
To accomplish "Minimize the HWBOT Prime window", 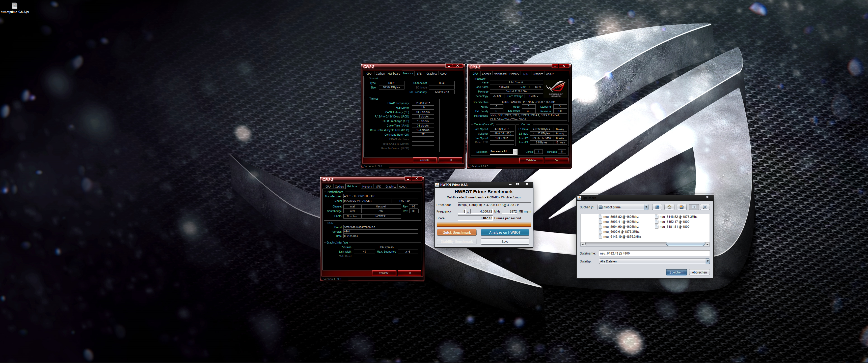I will 510,184.
